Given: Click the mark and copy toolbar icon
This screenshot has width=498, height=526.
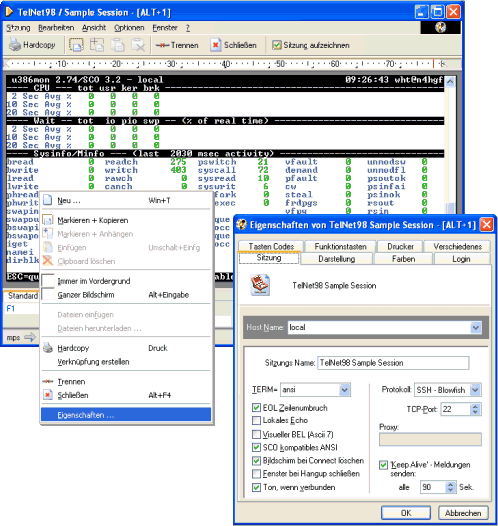Looking at the screenshot, I should [76, 45].
